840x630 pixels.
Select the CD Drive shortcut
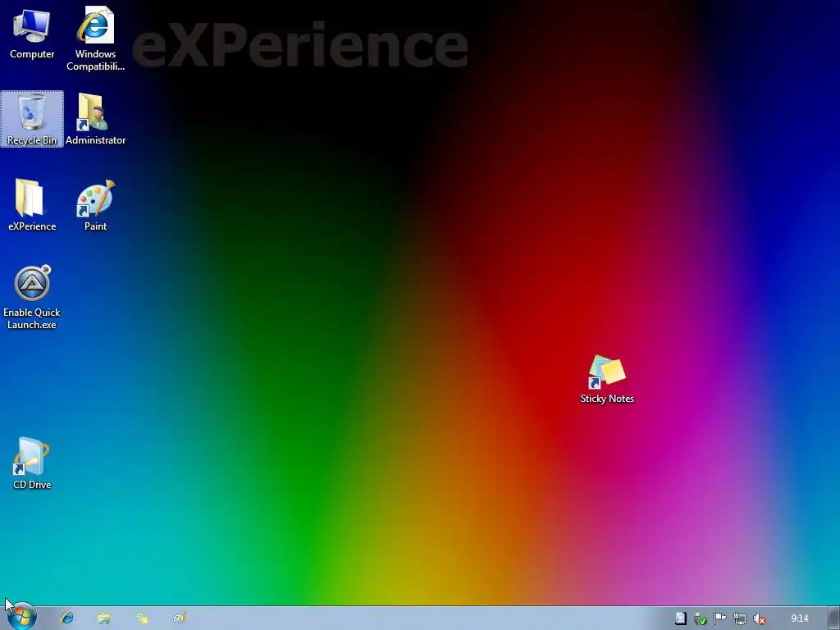point(32,463)
